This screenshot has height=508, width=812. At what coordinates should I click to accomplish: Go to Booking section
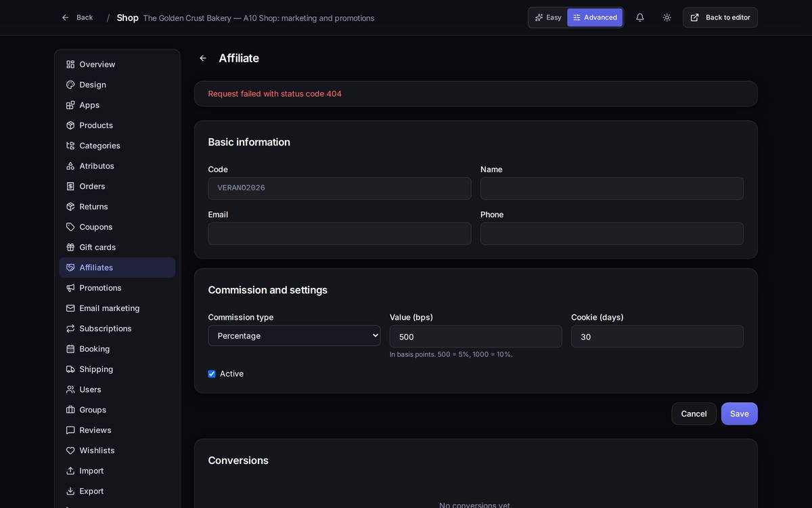coord(117,349)
